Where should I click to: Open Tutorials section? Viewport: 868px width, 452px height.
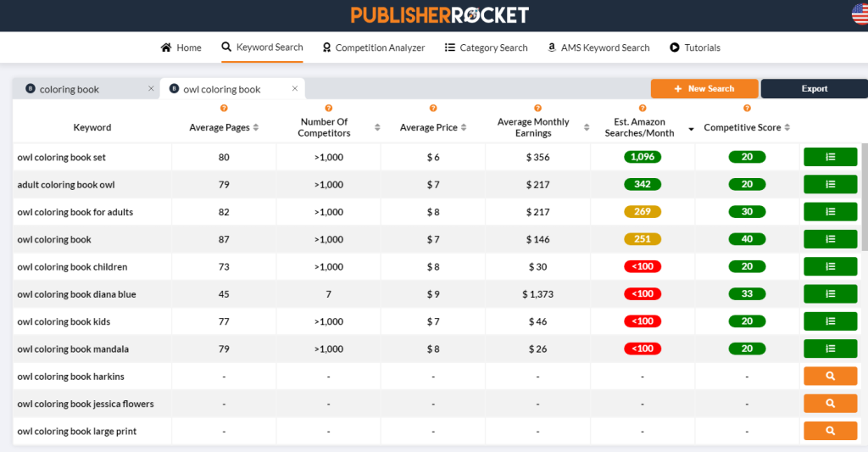pyautogui.click(x=695, y=47)
